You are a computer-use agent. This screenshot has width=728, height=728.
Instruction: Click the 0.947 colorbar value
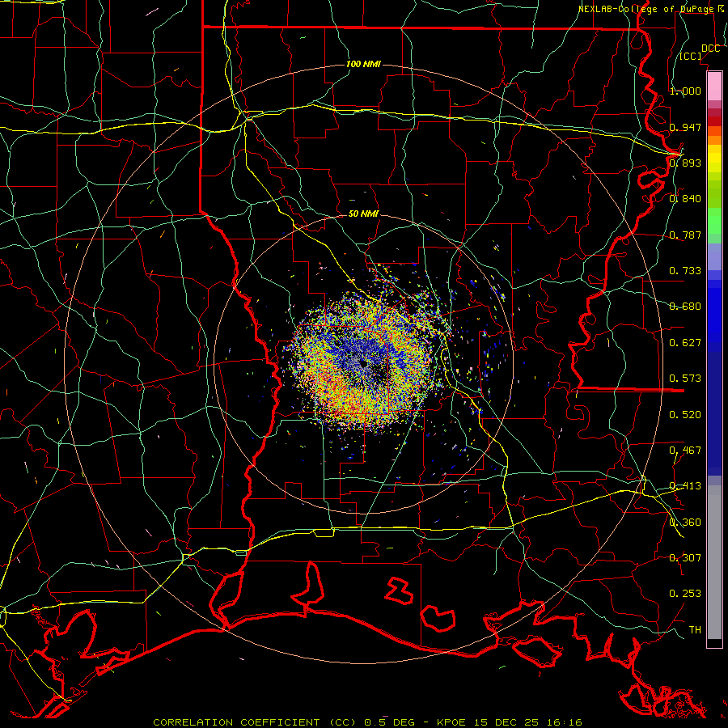[685, 127]
